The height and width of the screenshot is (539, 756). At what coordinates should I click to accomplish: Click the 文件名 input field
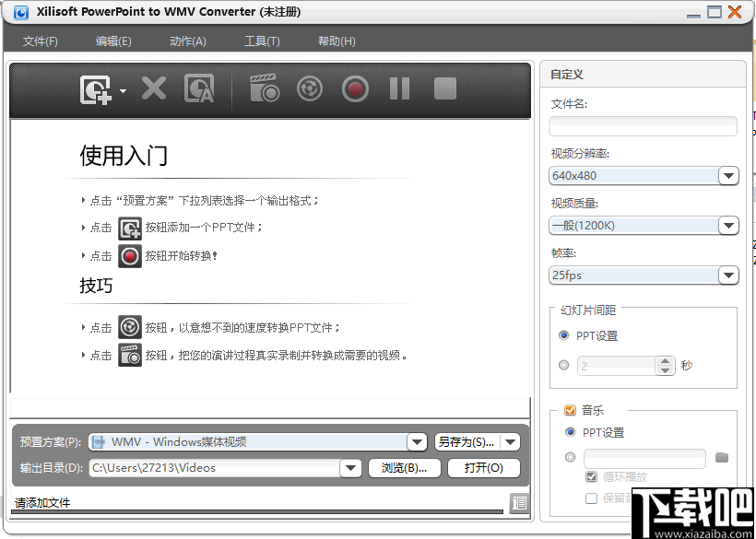(643, 123)
